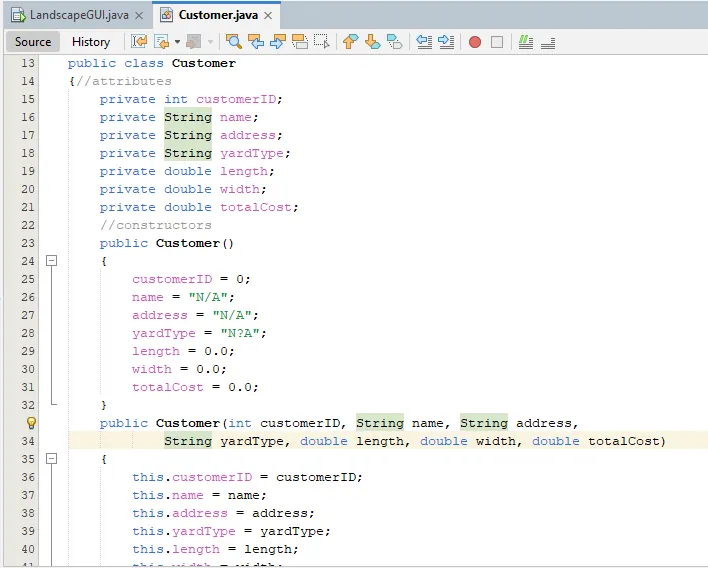This screenshot has height=568, width=708.
Task: Click the LandscapeGUI.java file icon in tab
Action: tap(19, 15)
